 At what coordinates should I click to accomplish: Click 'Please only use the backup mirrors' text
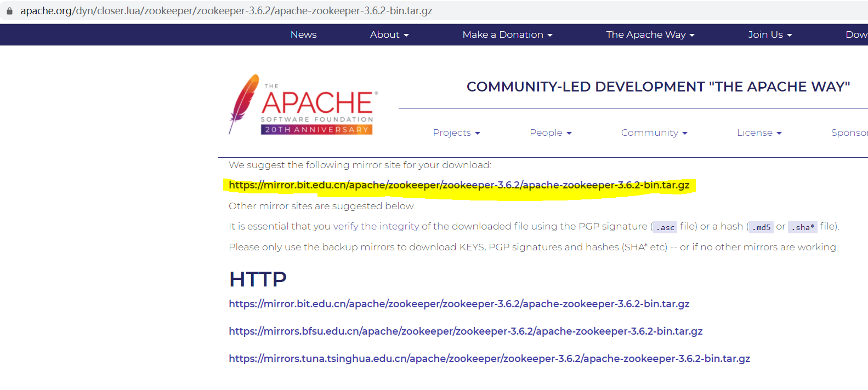pos(534,247)
